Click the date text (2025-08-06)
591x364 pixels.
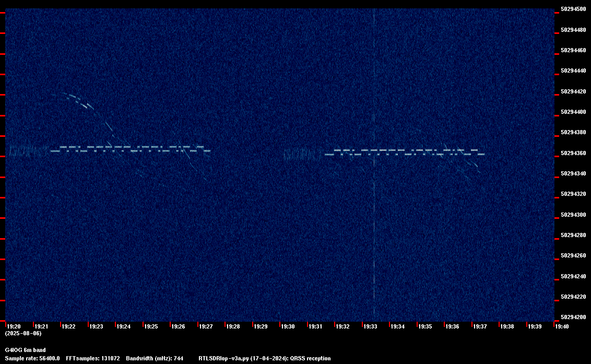pyautogui.click(x=23, y=333)
